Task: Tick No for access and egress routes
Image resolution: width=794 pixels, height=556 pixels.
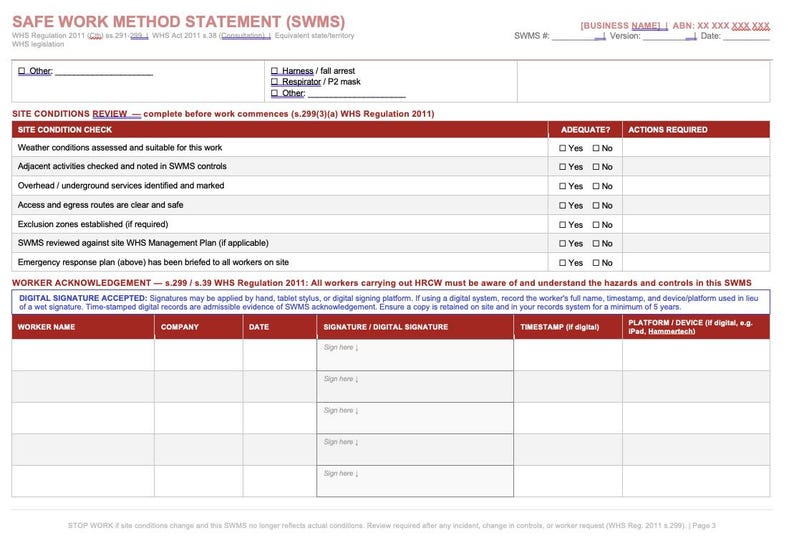Action: 596,206
